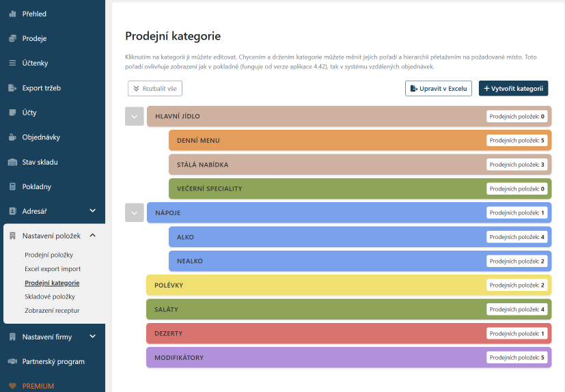Screen dimensions: 565x392
Task: Click Upravit v Excelu button
Action: [439, 89]
